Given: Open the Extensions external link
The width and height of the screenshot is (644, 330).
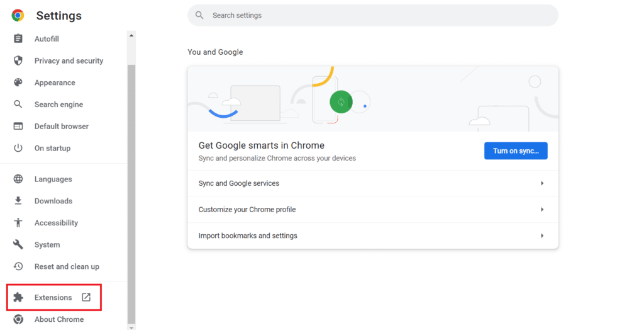Looking at the screenshot, I should point(86,297).
